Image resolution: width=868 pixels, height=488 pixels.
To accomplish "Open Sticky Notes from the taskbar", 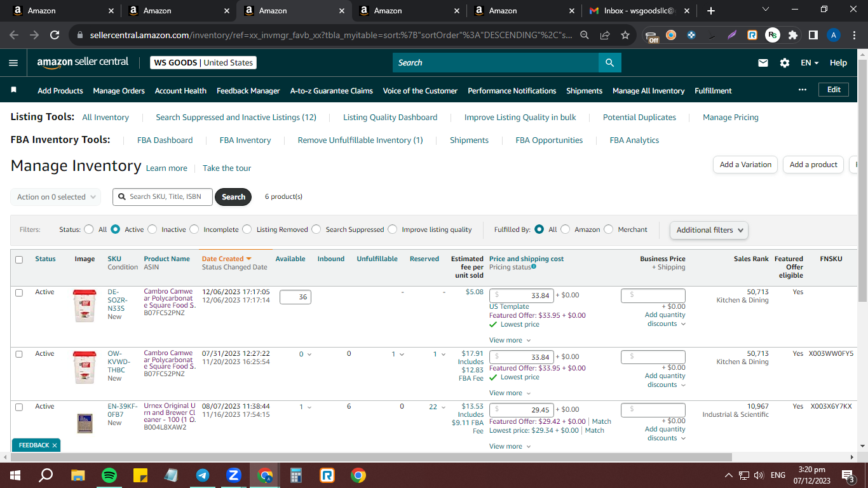I will (x=140, y=475).
